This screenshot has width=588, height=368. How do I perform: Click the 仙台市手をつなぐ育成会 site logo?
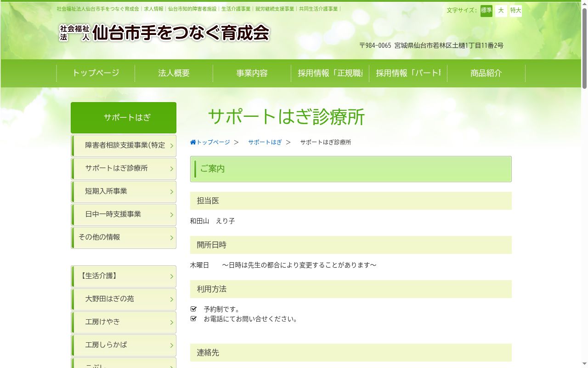(164, 33)
